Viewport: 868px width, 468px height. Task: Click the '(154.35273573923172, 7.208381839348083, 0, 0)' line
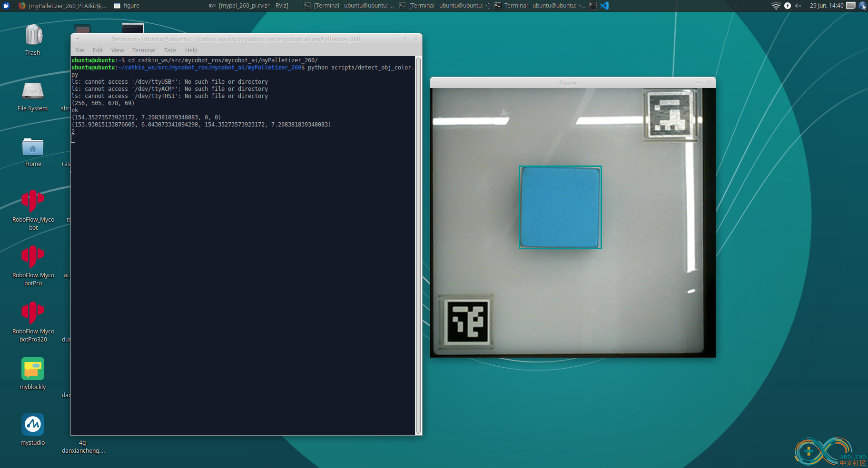pos(146,117)
